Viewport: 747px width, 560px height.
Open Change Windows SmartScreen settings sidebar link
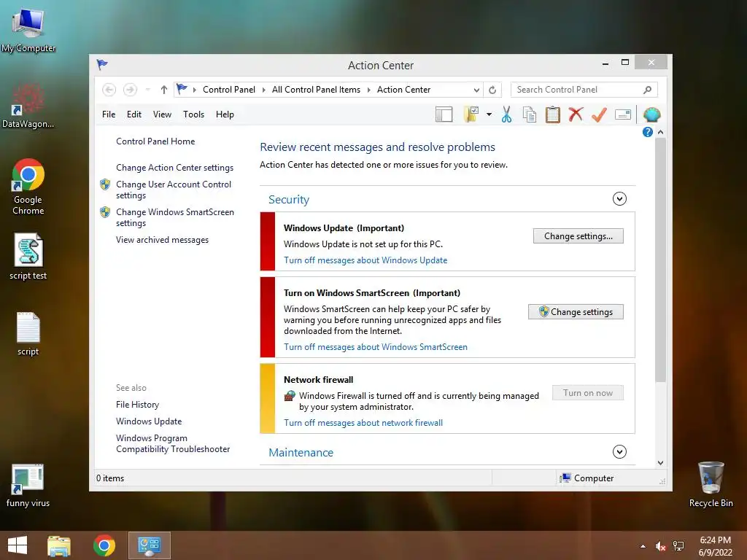point(175,217)
